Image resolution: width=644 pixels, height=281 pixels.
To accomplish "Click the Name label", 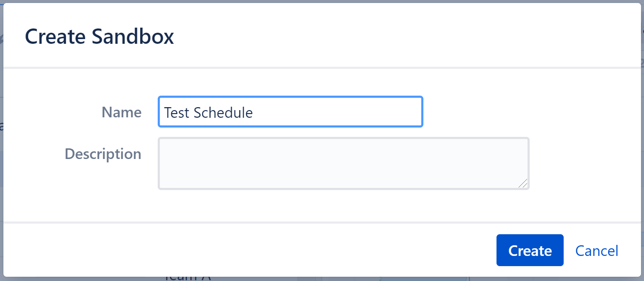I will 121,112.
